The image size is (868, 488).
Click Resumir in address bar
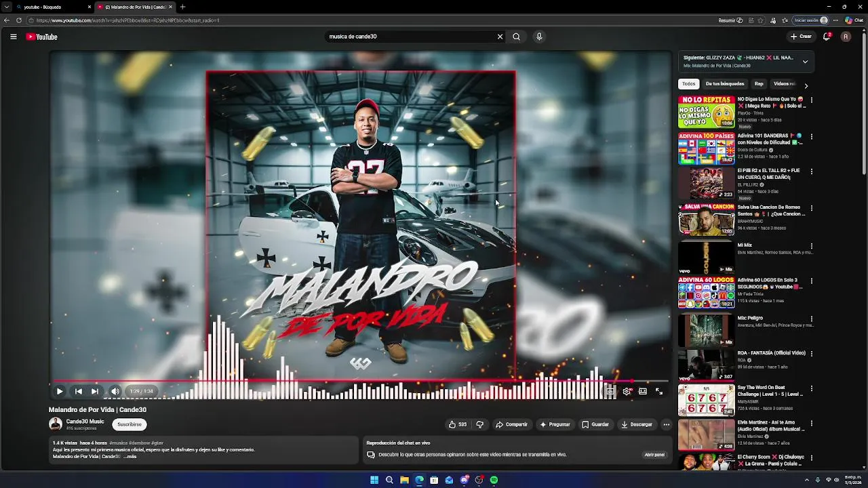730,20
